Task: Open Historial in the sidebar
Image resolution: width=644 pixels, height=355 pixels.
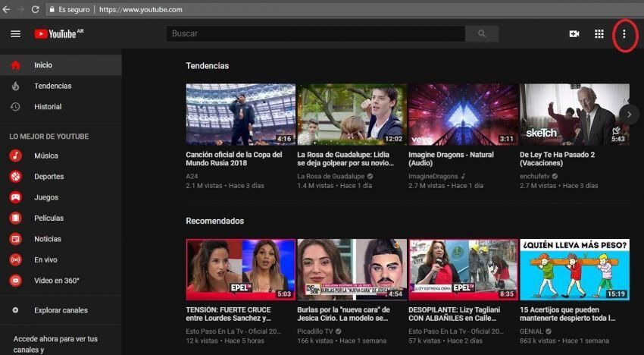Action: tap(48, 107)
